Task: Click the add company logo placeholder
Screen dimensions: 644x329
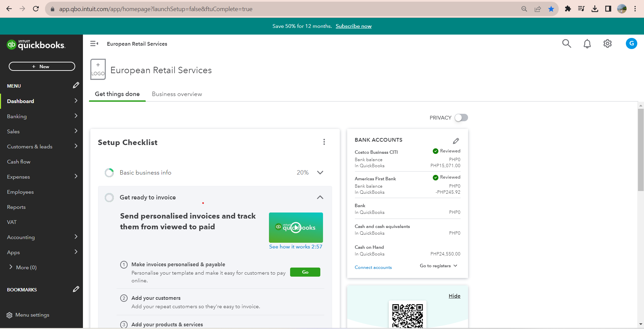Action: [x=98, y=69]
